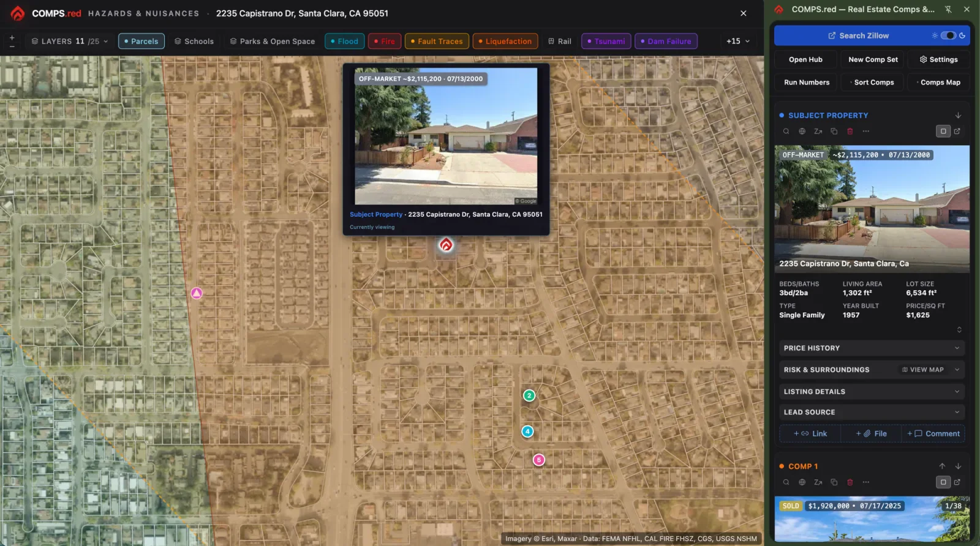This screenshot has height=546, width=980.
Task: Add a Comment to subject property
Action: (933, 433)
